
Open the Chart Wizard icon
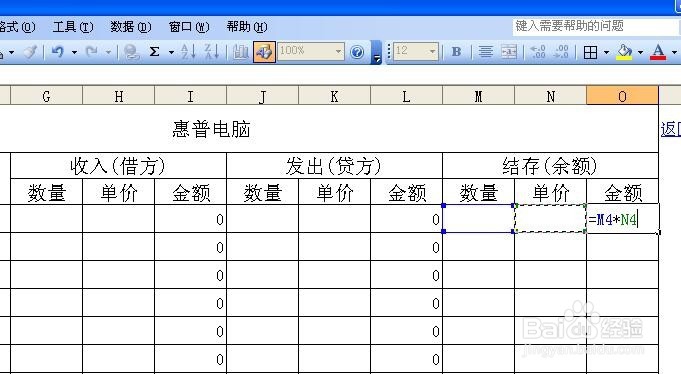tap(240, 52)
